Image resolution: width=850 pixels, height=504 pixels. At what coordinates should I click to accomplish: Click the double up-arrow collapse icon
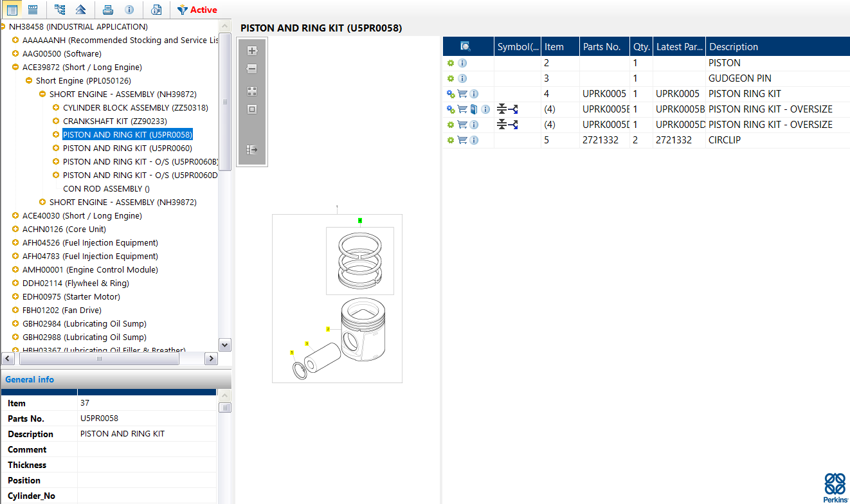80,10
